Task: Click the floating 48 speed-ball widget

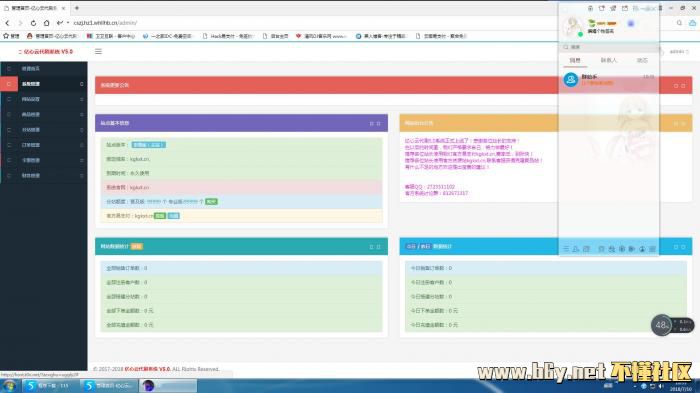Action: pyautogui.click(x=661, y=325)
